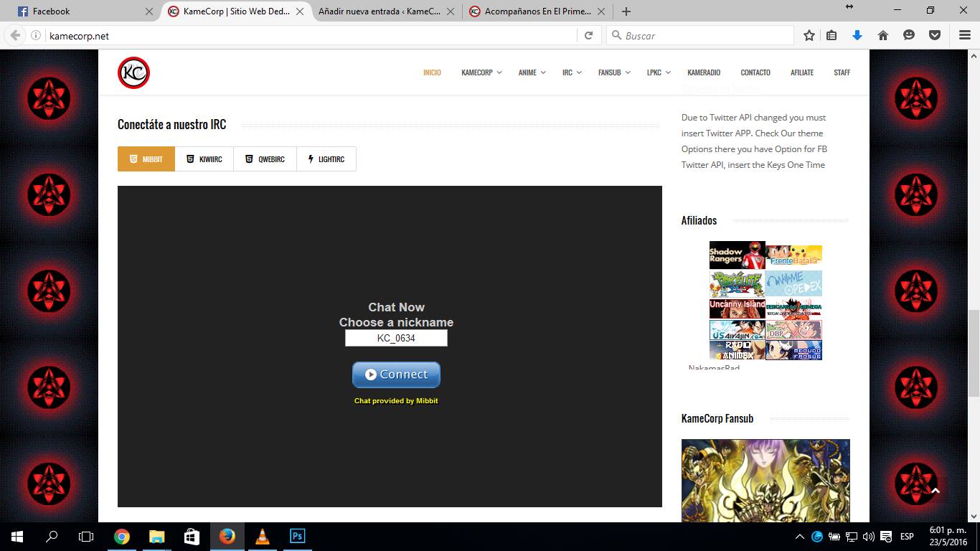The width and height of the screenshot is (980, 551).
Task: Open the INICIO menu item
Action: tap(432, 72)
